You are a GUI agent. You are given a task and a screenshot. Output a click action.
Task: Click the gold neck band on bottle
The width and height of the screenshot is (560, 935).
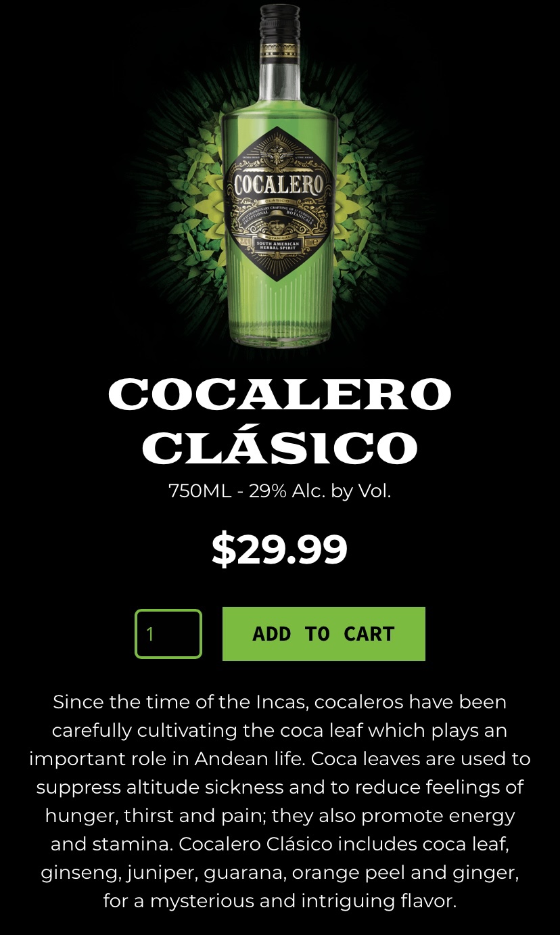(280, 52)
